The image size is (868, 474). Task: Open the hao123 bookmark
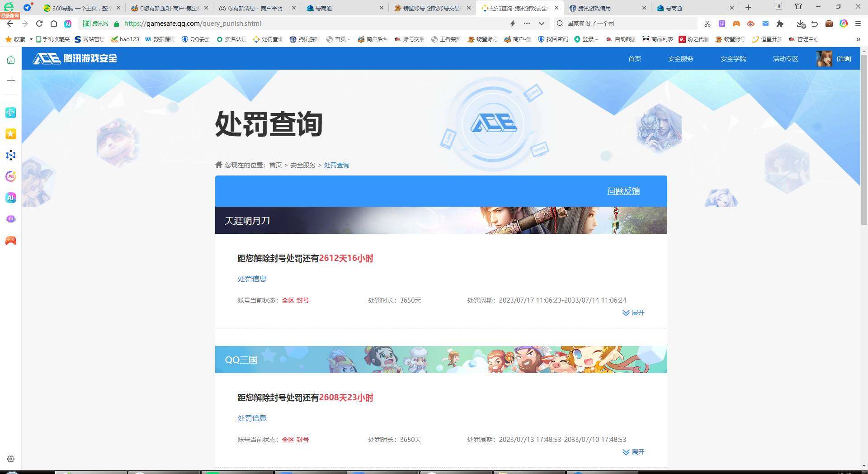(x=125, y=39)
